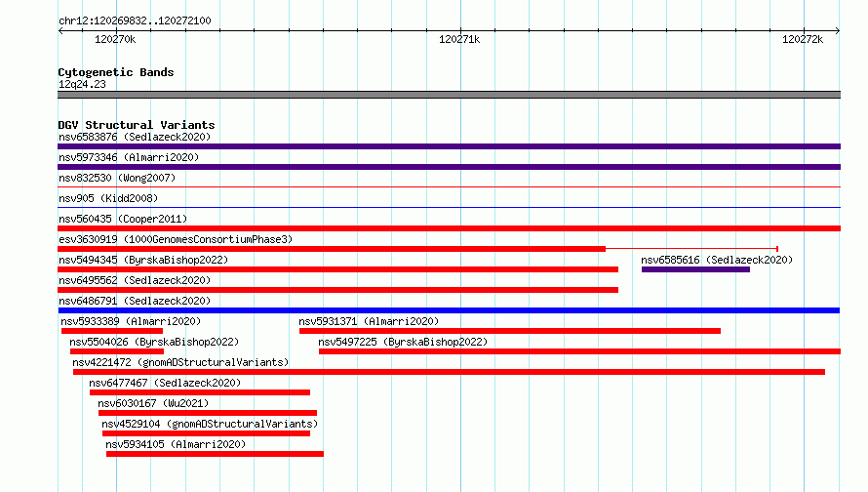Click the red nsv6030167 variant bar
Screen dimensions: 868x492
pyautogui.click(x=208, y=413)
